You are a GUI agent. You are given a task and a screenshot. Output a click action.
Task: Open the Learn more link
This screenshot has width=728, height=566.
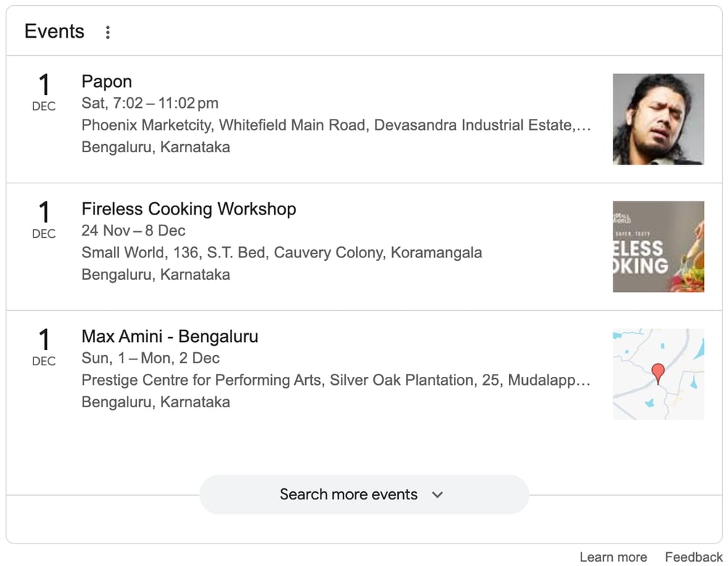point(613,557)
